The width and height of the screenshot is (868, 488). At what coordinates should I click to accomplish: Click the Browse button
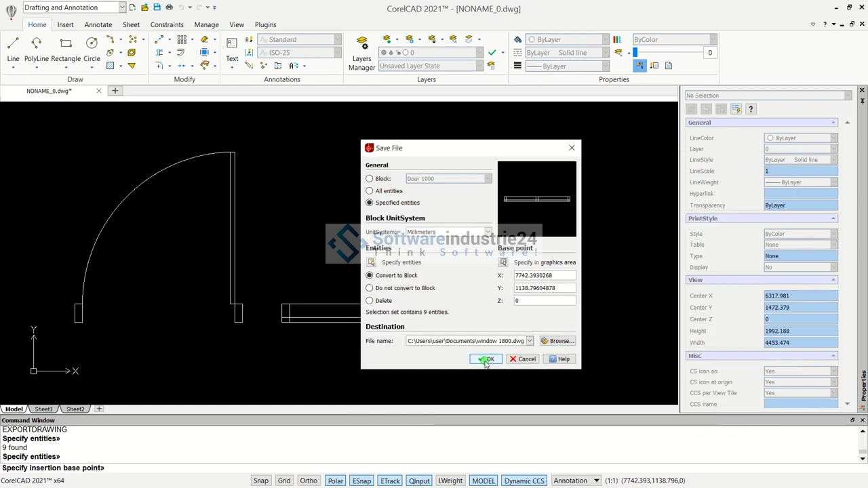[x=557, y=341]
